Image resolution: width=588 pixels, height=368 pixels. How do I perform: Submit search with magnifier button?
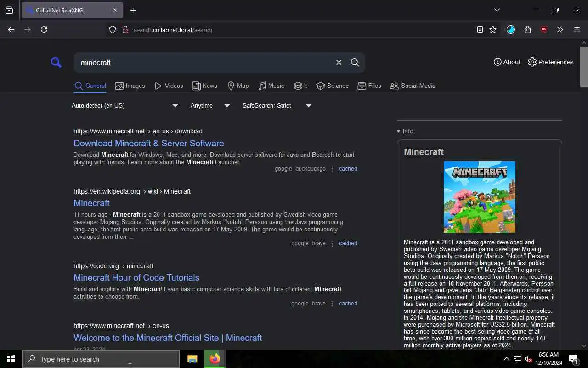pos(355,63)
